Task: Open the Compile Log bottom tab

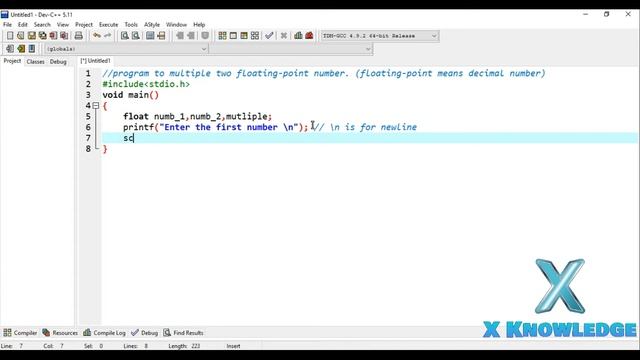Action: [104, 333]
